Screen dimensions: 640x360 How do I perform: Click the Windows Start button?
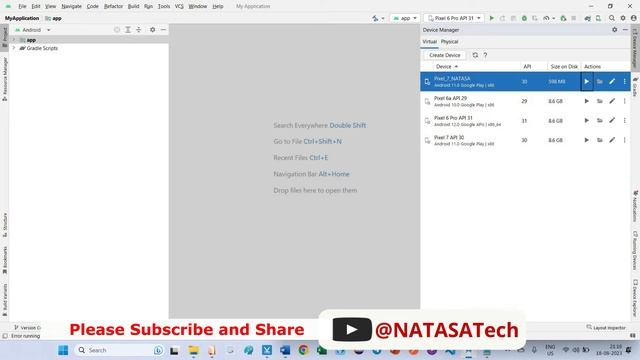(x=63, y=350)
